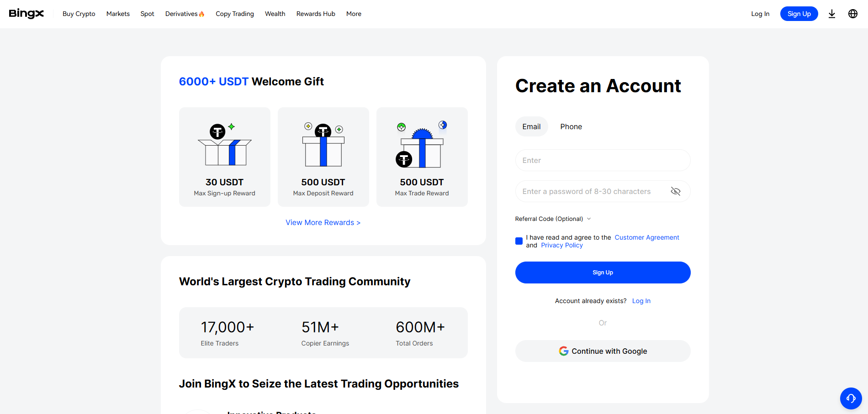Expand the Referral Code (Optional) field
The width and height of the screenshot is (868, 414).
point(553,219)
